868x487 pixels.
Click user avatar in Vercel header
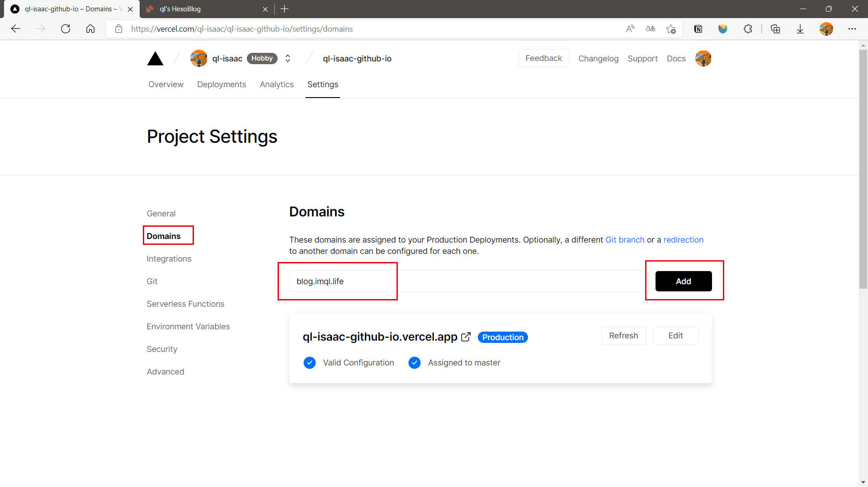point(703,59)
